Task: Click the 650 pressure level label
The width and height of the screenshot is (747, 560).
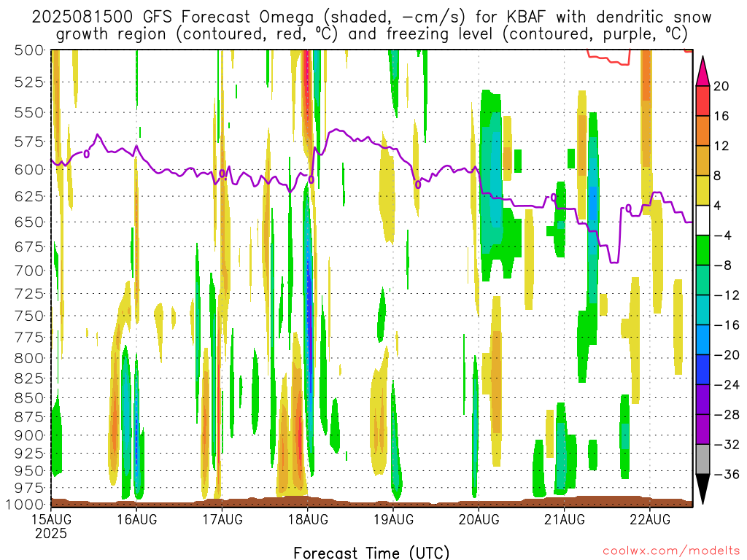Action: (x=29, y=222)
